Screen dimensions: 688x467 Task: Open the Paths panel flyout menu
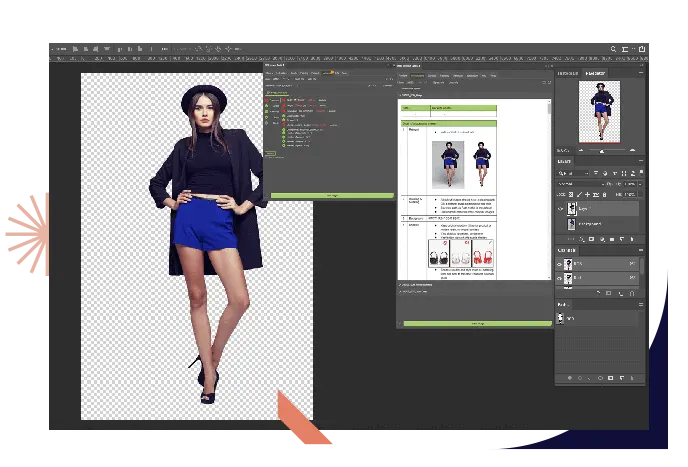point(641,304)
